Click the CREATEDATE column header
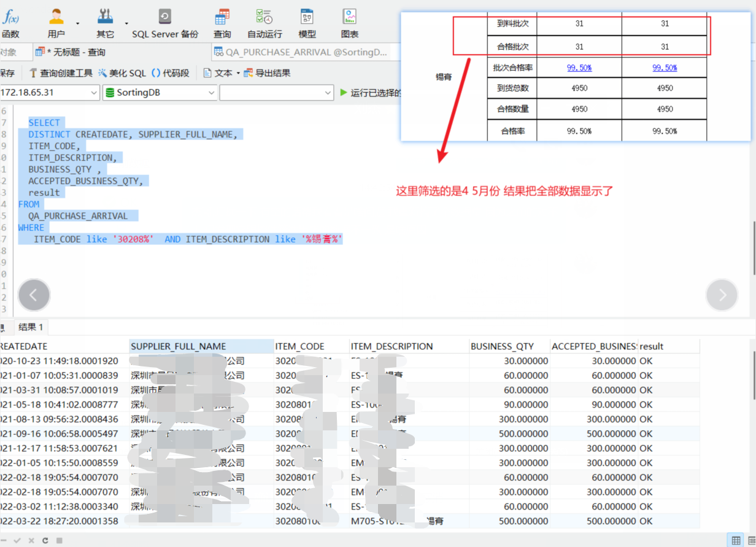756x547 pixels. pyautogui.click(x=64, y=346)
